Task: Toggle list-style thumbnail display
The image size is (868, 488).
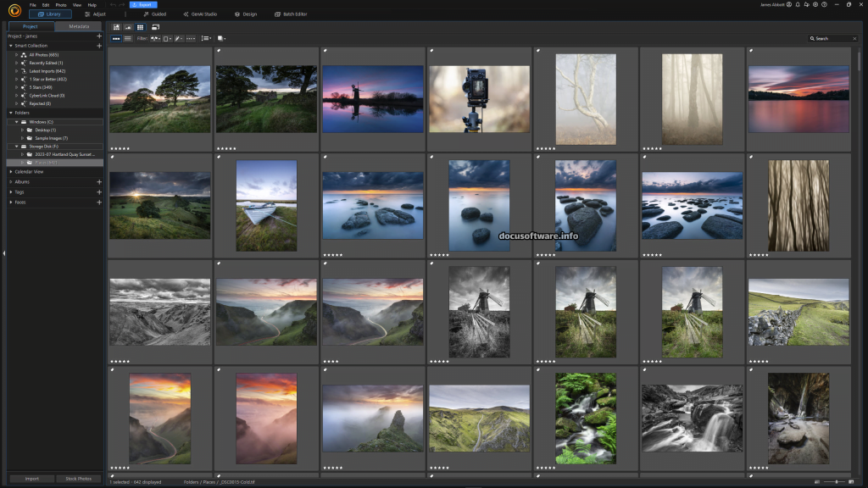Action: [128, 38]
